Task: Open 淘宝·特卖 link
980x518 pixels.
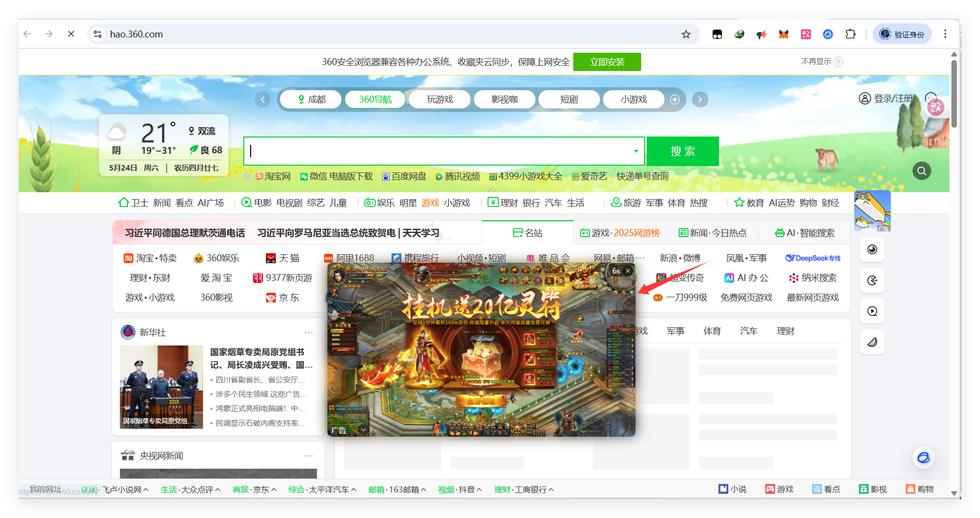Action: (x=150, y=258)
